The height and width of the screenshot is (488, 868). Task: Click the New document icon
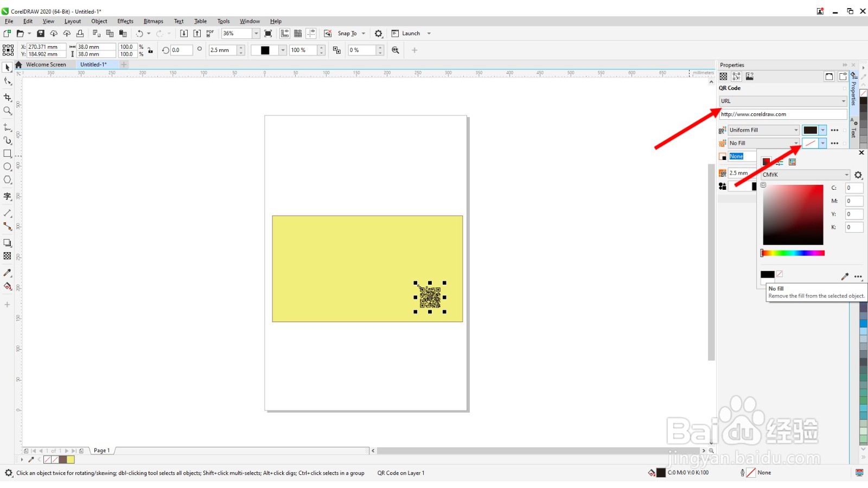(7, 34)
